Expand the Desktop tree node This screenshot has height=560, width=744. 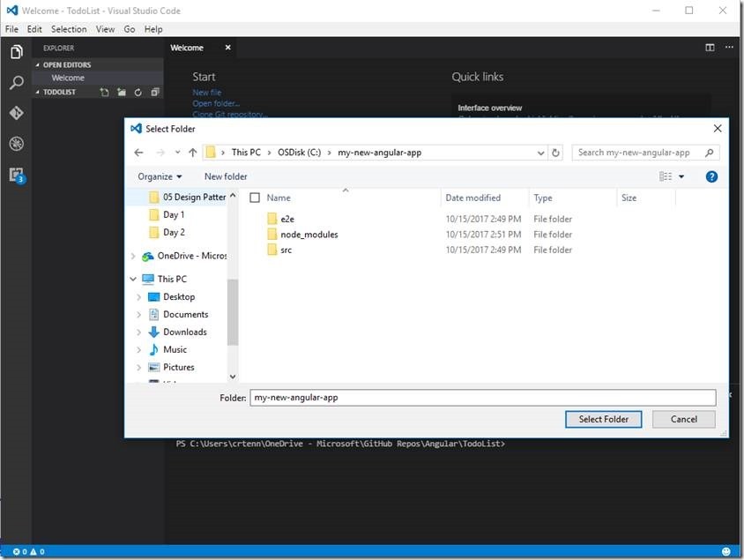[x=138, y=297]
